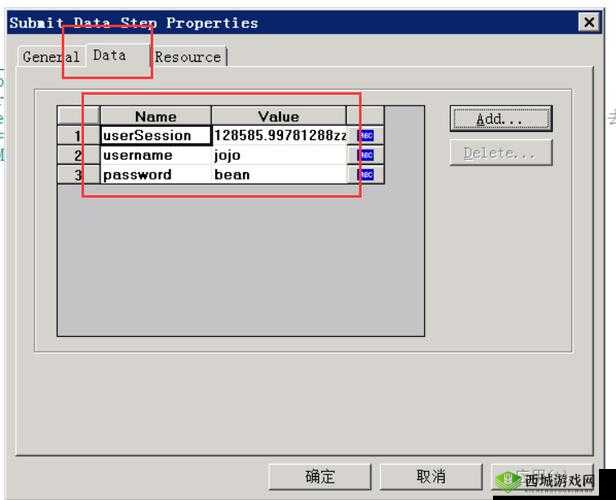Select row 3 by its row number
This screenshot has height=500, width=616.
point(78,175)
